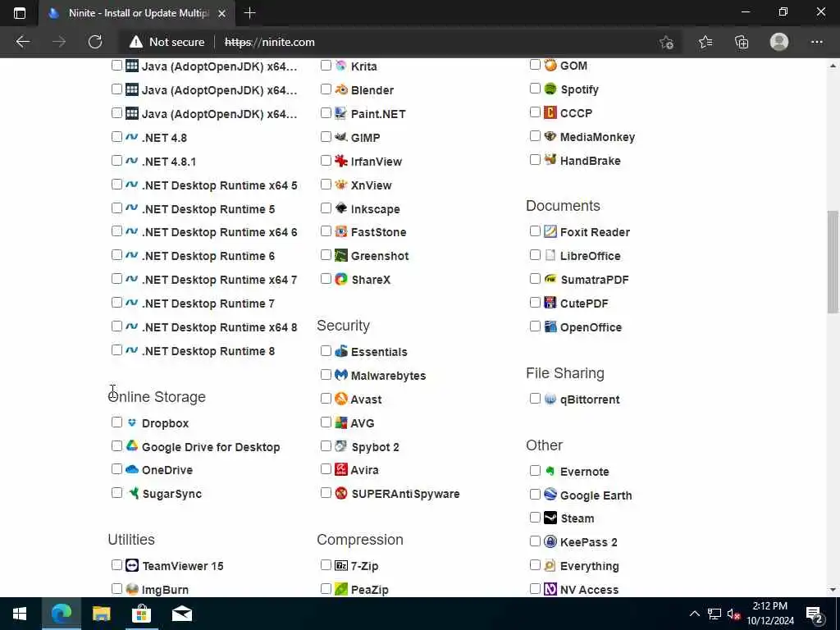
Task: Click the Blender logo icon
Action: coord(340,89)
